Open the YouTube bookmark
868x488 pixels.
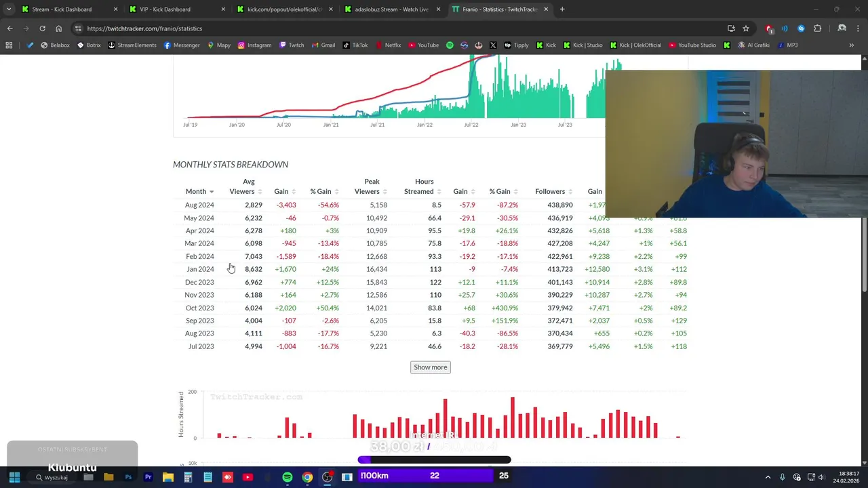(x=423, y=45)
